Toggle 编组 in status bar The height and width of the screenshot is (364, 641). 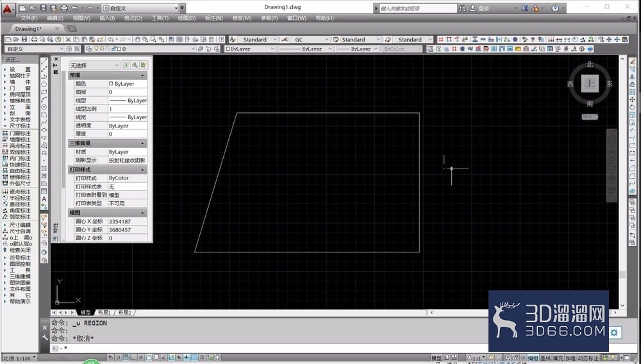coord(533,358)
